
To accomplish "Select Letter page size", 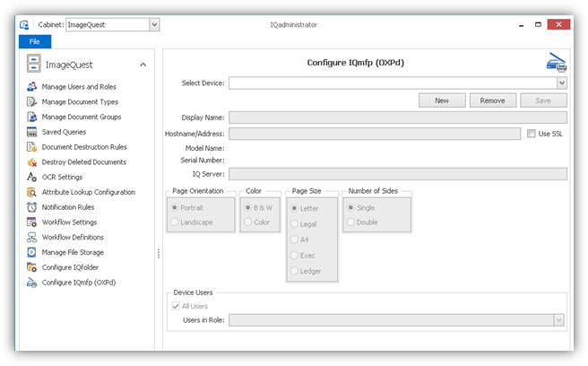I will point(294,208).
